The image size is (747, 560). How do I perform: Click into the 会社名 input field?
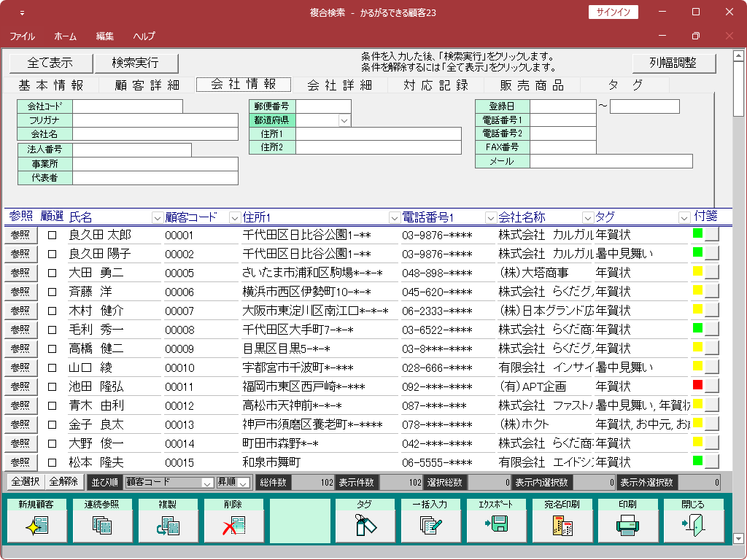(x=155, y=134)
